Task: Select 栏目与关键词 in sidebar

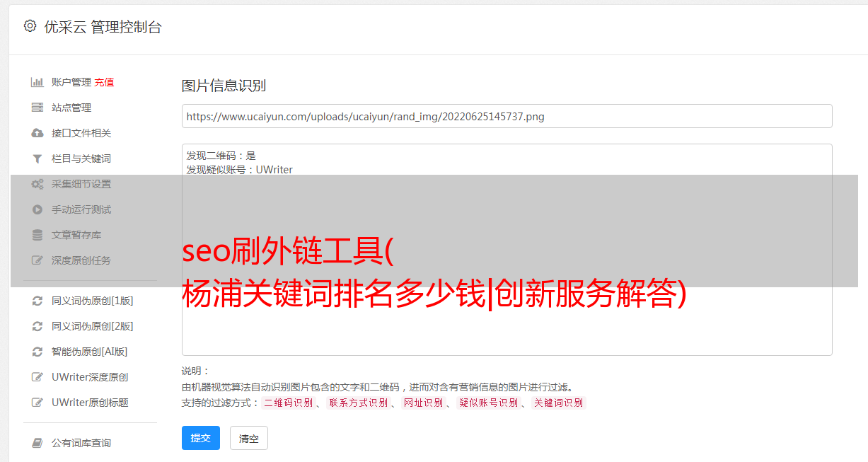Action: click(x=81, y=158)
